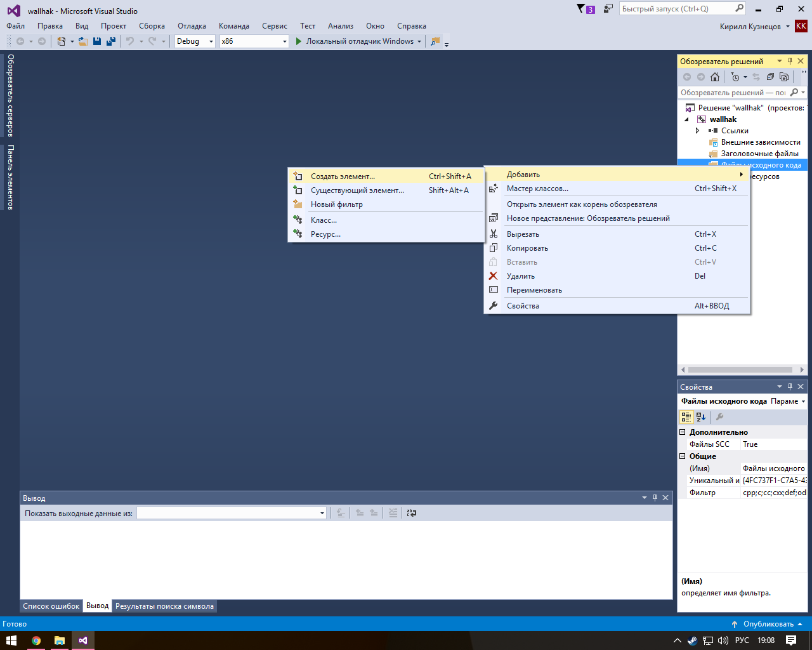Screen dimensions: 812x650
Task: Open Chrome from the taskbar
Action: 36,640
